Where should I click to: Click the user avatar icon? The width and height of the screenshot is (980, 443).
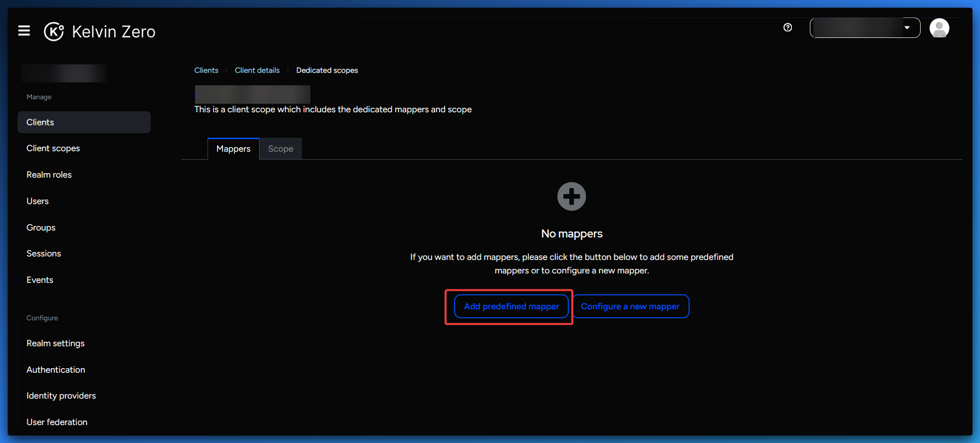tap(939, 28)
